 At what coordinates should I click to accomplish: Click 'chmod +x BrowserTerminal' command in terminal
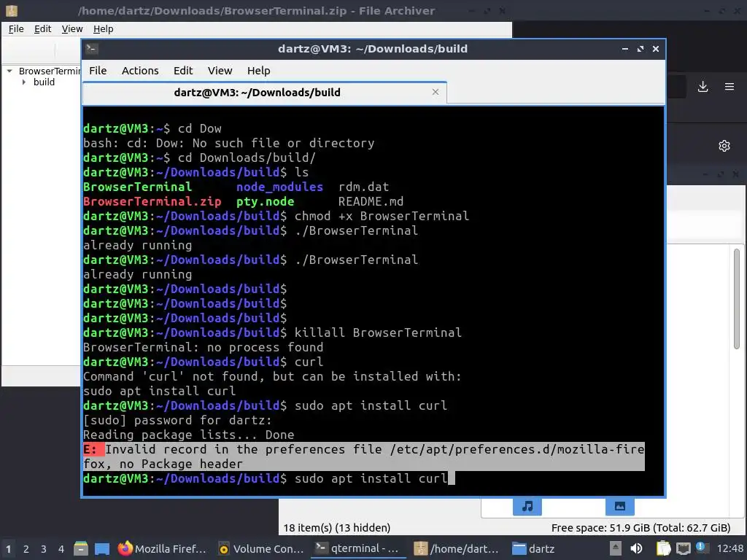[382, 216]
